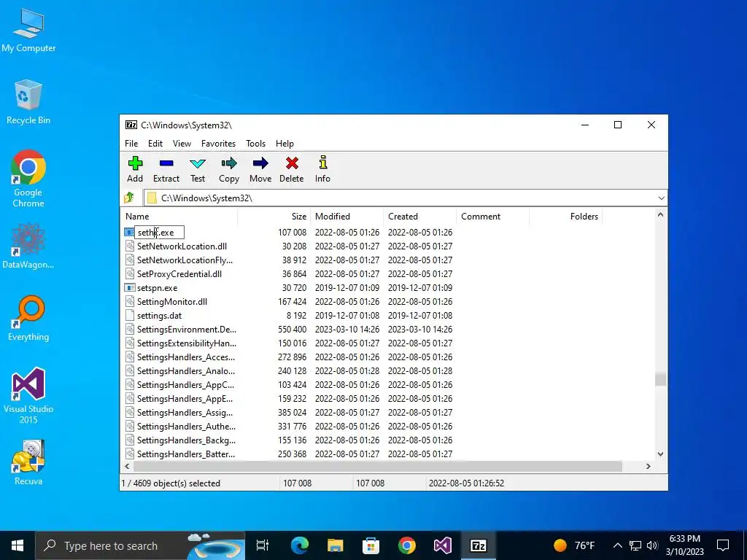This screenshot has width=747, height=560.
Task: Open the DataWagon desktop shortcut
Action: point(28,246)
